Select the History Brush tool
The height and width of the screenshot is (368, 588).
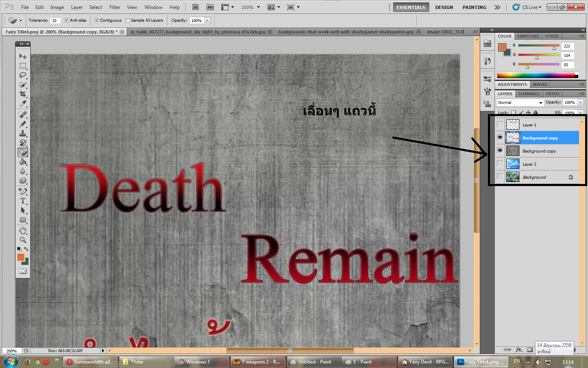(23, 143)
